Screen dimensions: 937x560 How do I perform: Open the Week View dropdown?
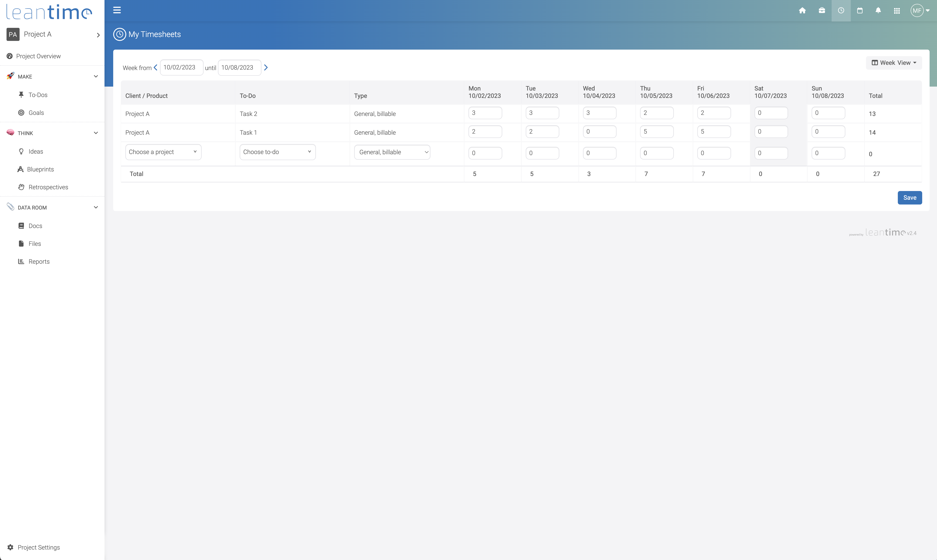click(894, 63)
